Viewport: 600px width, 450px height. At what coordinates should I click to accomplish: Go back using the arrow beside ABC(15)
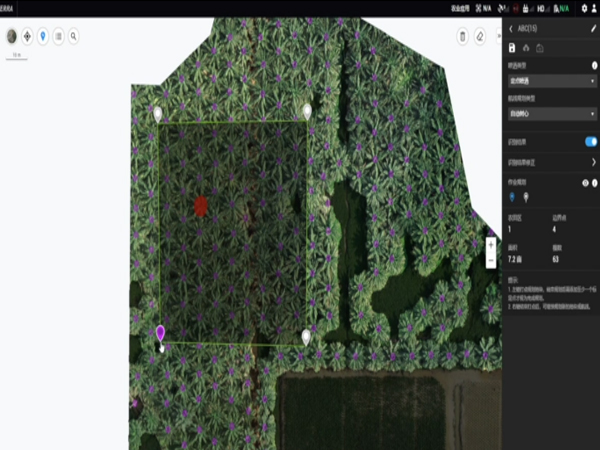click(511, 29)
